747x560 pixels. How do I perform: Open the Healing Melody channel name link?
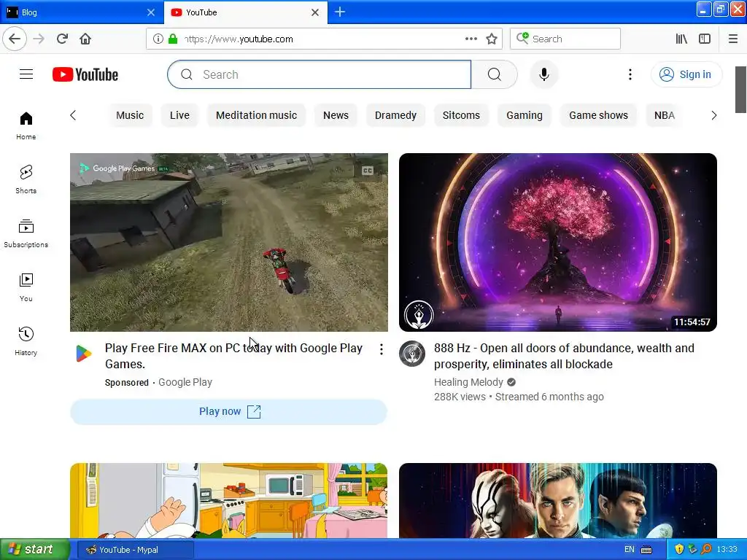(x=468, y=382)
